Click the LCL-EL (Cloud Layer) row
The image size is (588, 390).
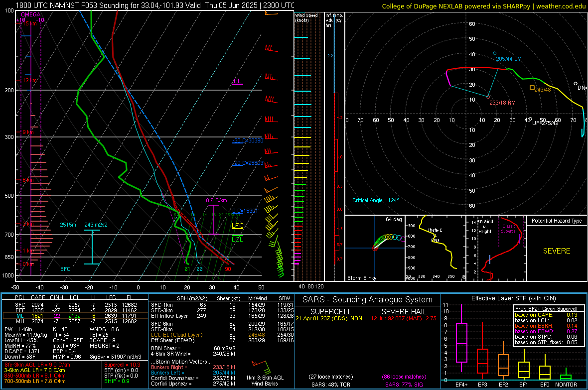(222, 335)
